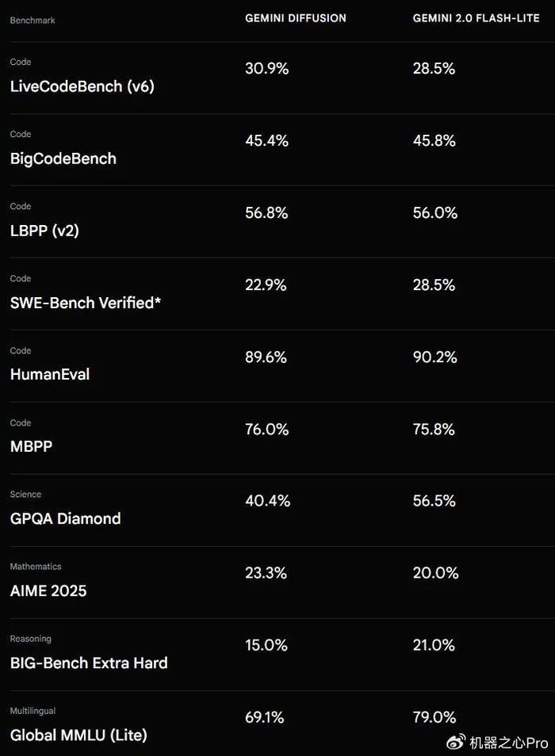555x756 pixels.
Task: Click the 机器之心Pro watermark text
Action: [x=509, y=743]
